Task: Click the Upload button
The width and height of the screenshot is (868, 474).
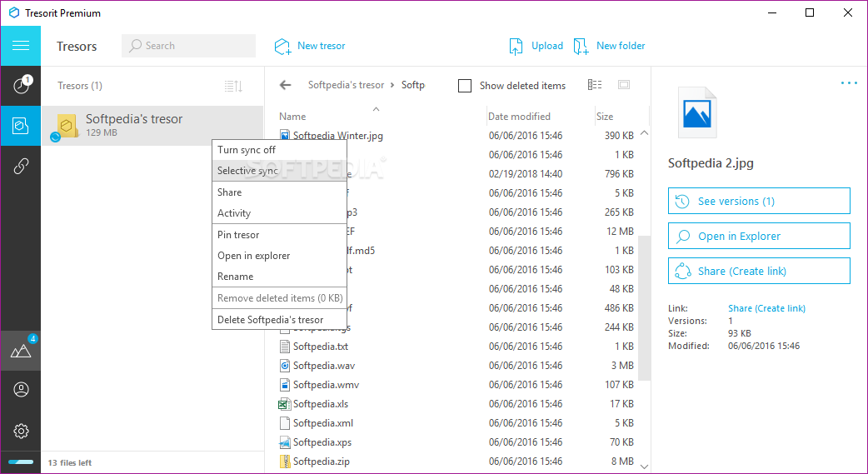Action: pyautogui.click(x=536, y=46)
